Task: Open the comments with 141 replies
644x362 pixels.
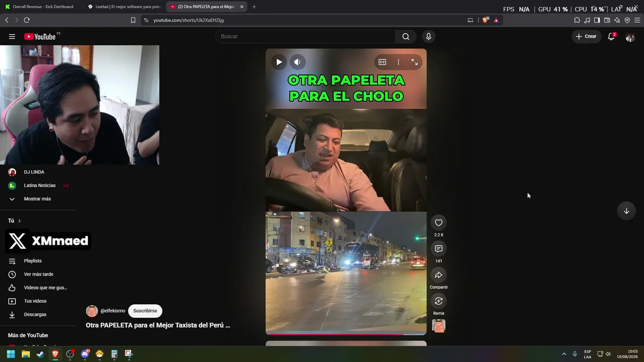Action: 439,249
